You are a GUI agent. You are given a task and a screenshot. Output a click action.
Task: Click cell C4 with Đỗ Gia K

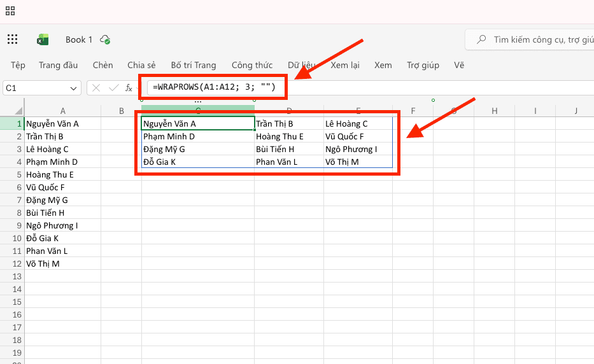pyautogui.click(x=198, y=162)
